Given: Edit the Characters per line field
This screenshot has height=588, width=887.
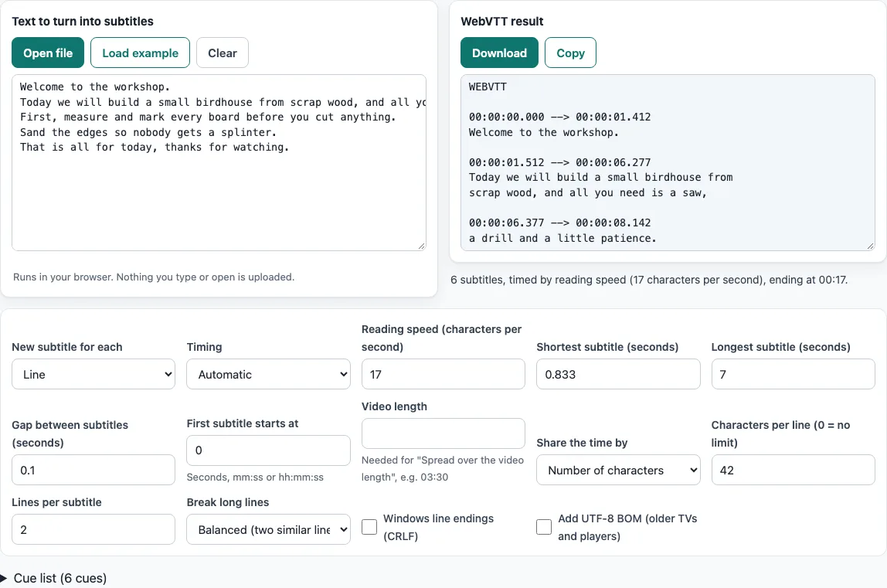Looking at the screenshot, I should click(793, 470).
